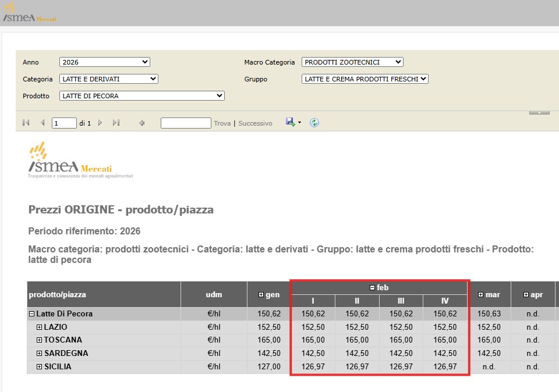Click the current page number field

(x=64, y=123)
